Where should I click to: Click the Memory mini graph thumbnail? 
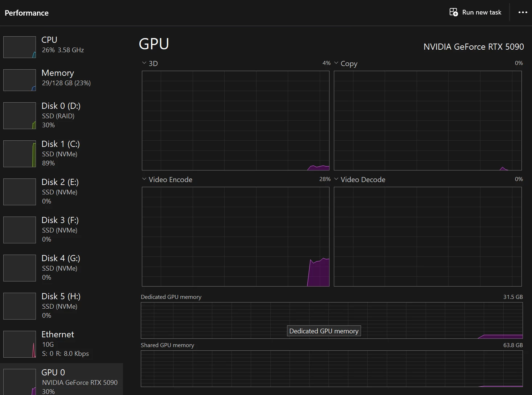(x=20, y=80)
